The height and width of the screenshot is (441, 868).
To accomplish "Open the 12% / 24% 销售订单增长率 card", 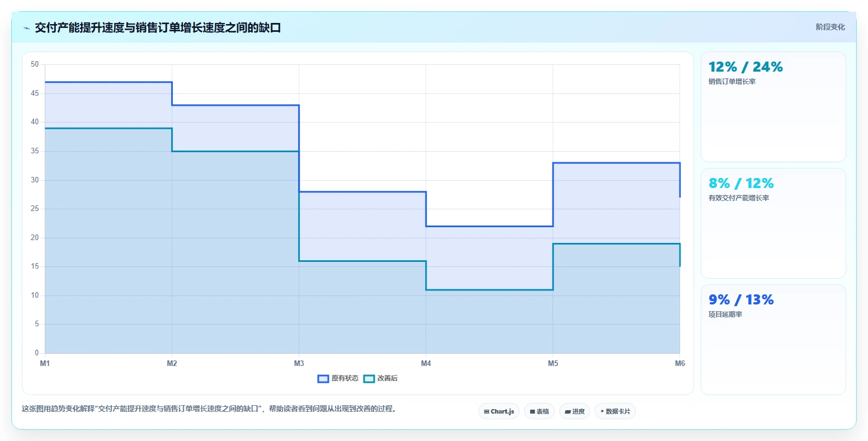I will pyautogui.click(x=773, y=107).
